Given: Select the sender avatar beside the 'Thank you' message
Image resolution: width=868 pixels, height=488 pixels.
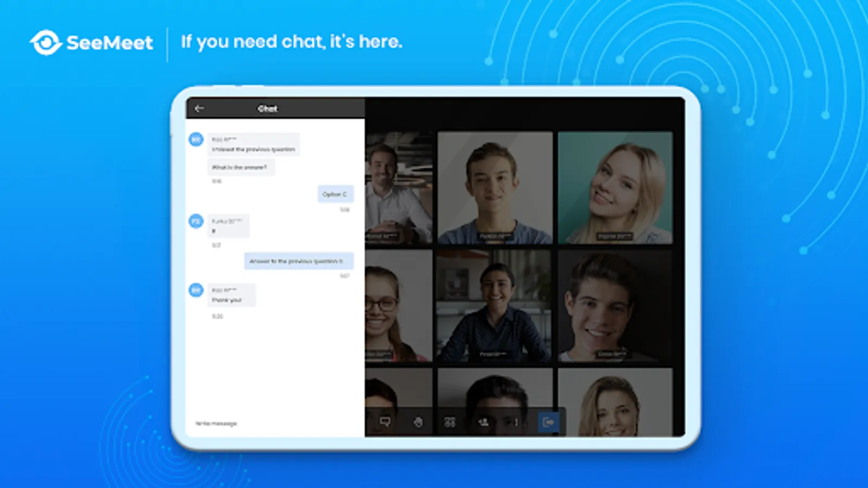Looking at the screenshot, I should click(x=196, y=290).
